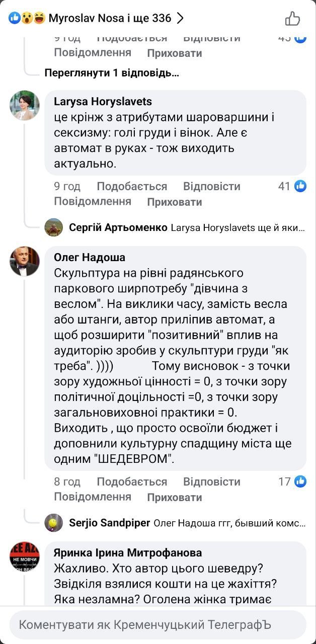This screenshot has width=316, height=644.
Task: Reply to Larysa Horyslavets' comment via Відповісти
Action: coord(212,187)
